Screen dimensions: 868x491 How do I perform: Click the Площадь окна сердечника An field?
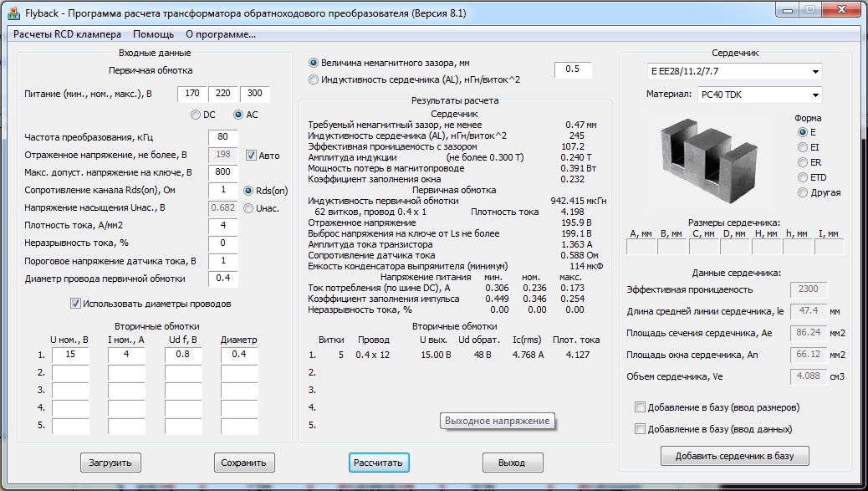[x=809, y=355]
